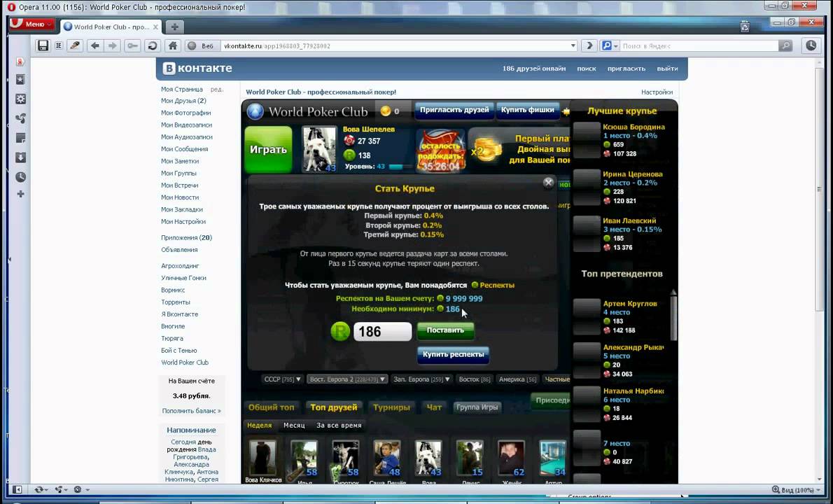Open the history clock sidebar panel
This screenshot has width=833, height=504.
20,177
